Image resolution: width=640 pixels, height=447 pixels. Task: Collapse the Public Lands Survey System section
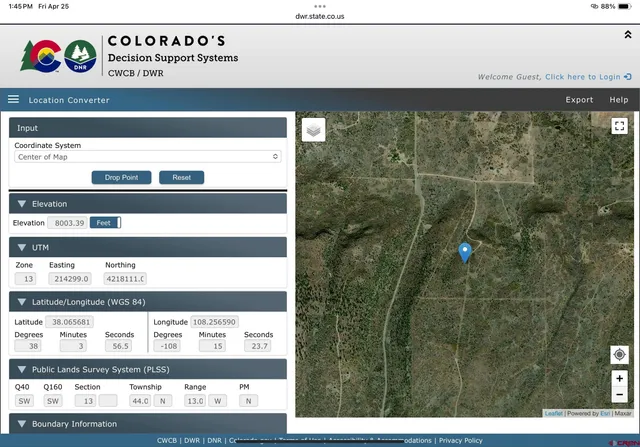pyautogui.click(x=23, y=369)
